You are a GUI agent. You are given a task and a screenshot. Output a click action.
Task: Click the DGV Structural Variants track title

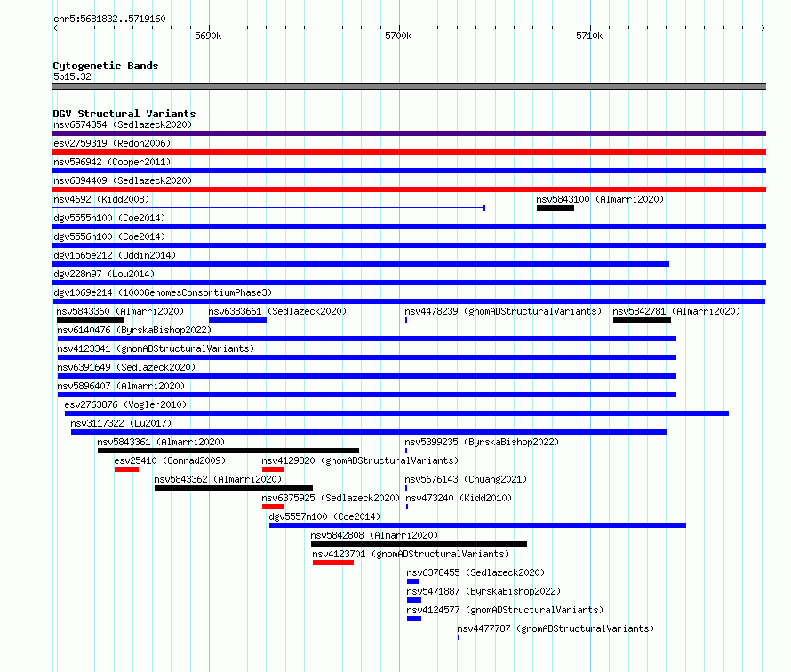pos(124,114)
